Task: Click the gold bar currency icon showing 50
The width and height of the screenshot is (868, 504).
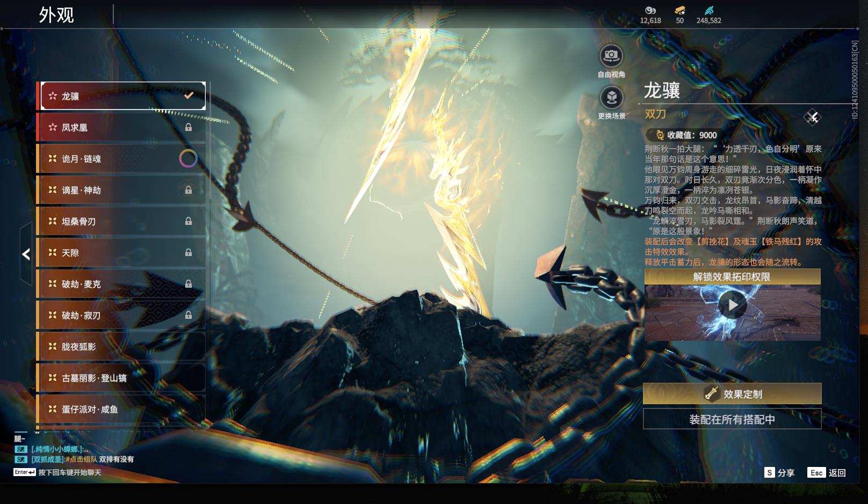Action: pyautogui.click(x=680, y=10)
